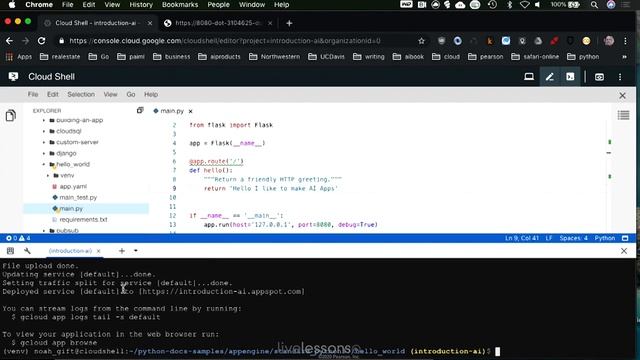This screenshot has height=360, width=640.
Task: Open Chrome History menu in macOS bar
Action: coord(141,5)
